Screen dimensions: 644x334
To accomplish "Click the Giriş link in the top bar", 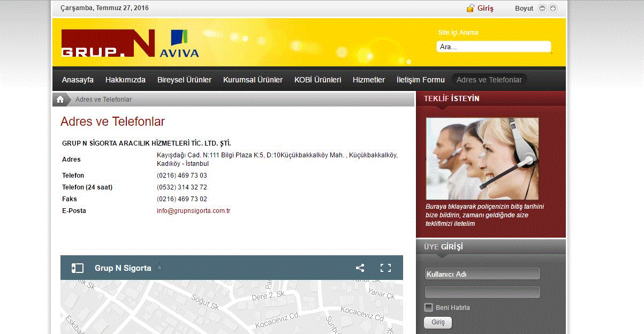I will point(485,8).
